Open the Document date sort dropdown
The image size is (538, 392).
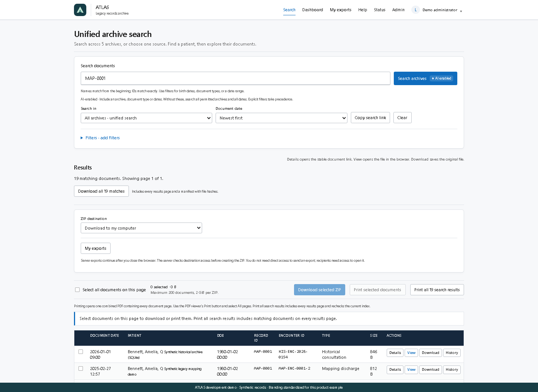(x=281, y=118)
